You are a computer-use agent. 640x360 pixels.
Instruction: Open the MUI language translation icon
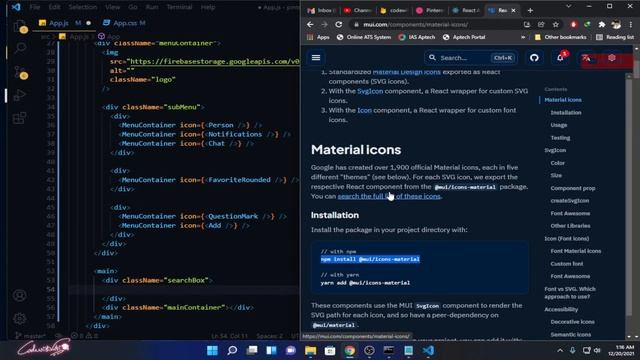click(586, 58)
